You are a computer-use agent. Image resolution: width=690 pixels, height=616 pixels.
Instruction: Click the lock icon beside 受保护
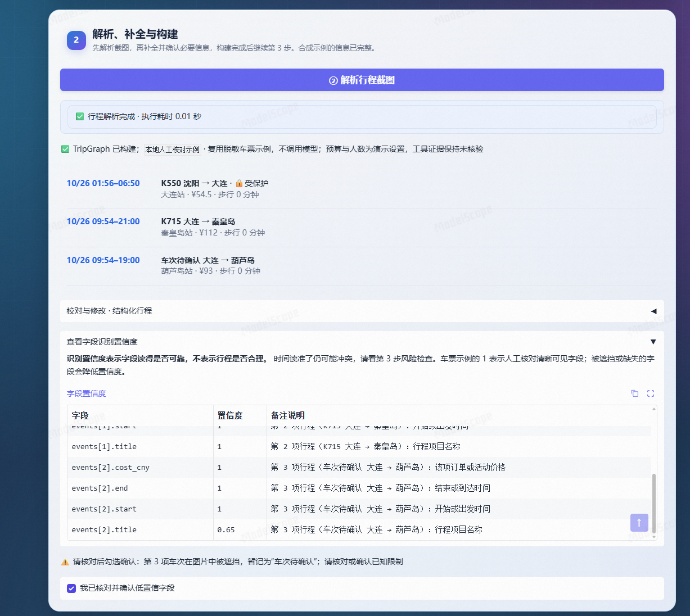point(239,183)
